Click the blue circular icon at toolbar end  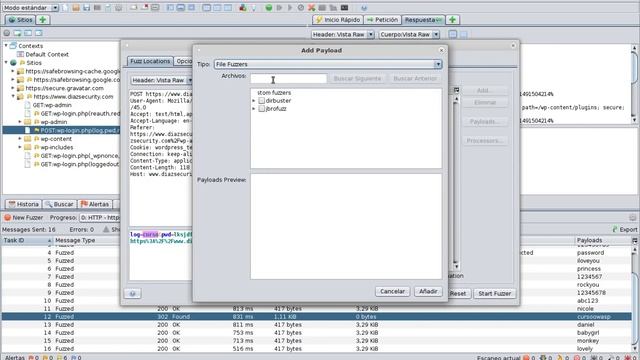pyautogui.click(x=364, y=8)
